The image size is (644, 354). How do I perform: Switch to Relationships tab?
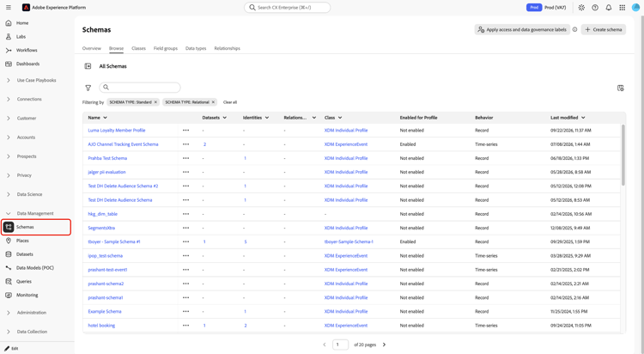coord(228,48)
